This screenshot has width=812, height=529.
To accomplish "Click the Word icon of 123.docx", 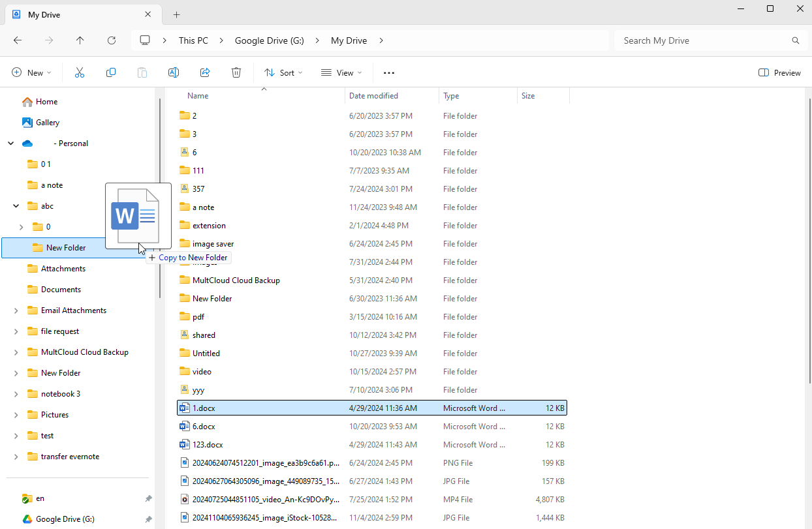I will click(x=185, y=445).
